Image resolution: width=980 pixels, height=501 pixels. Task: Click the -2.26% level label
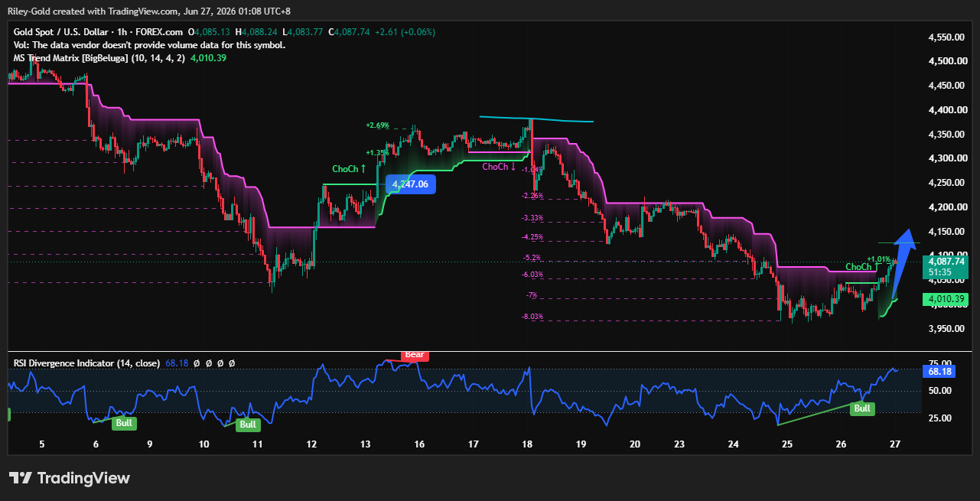point(532,196)
